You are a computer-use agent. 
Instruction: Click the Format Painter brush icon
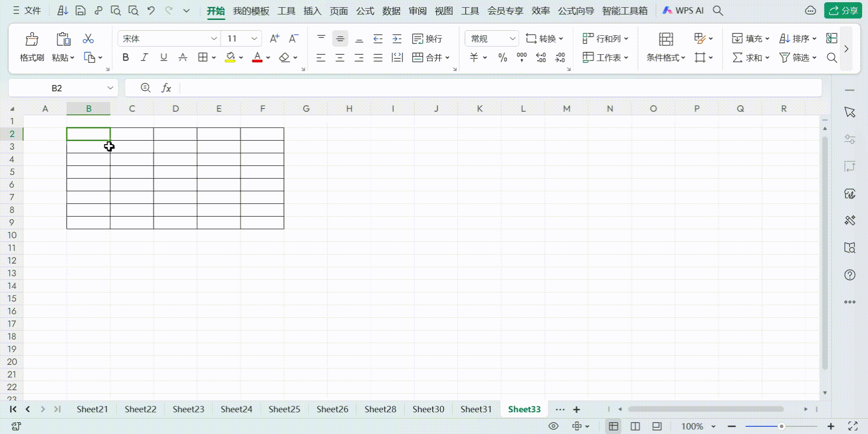click(x=32, y=40)
